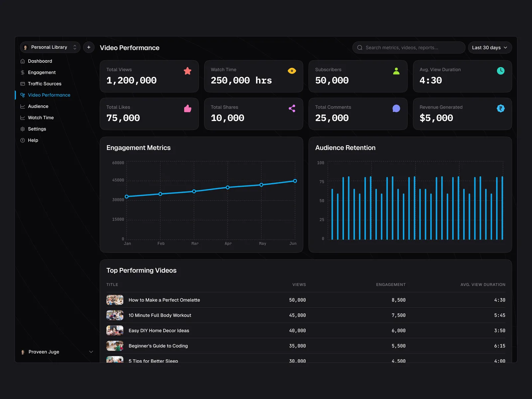
Task: Click the Help link in sidebar
Action: click(33, 140)
